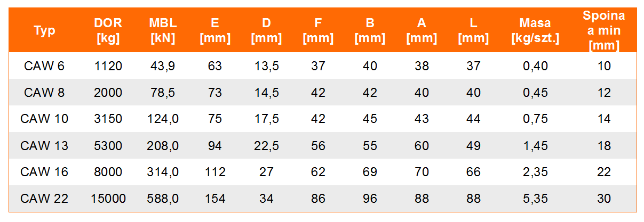Click the DOR [kg] column header
644x222 pixels.
(x=108, y=31)
